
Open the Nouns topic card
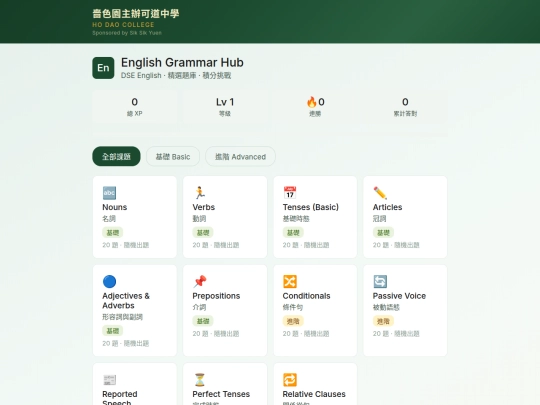point(135,217)
